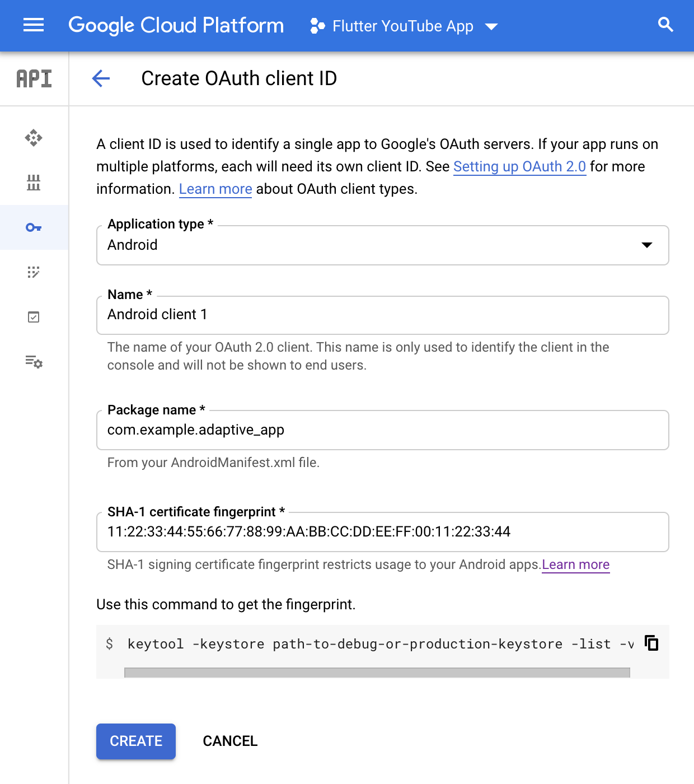Go to Google Cloud Platform home
Viewport: 694px width, 784px height.
tap(176, 25)
